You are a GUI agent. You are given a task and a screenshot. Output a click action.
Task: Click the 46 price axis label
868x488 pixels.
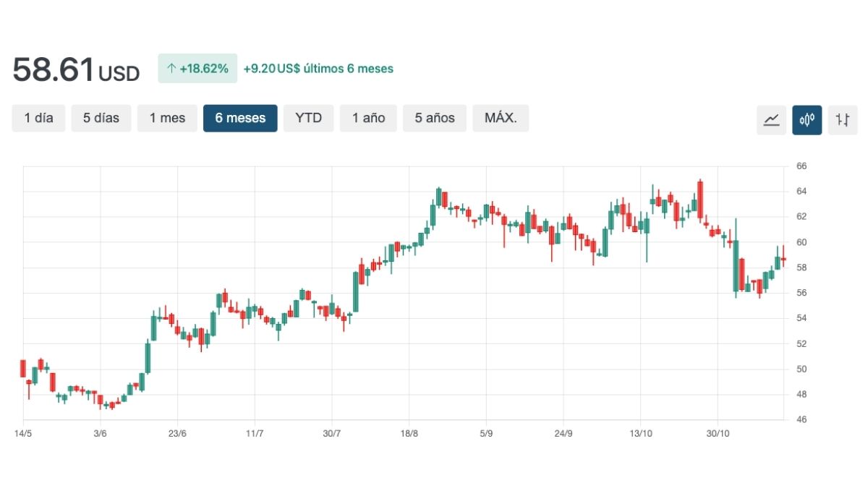(801, 419)
